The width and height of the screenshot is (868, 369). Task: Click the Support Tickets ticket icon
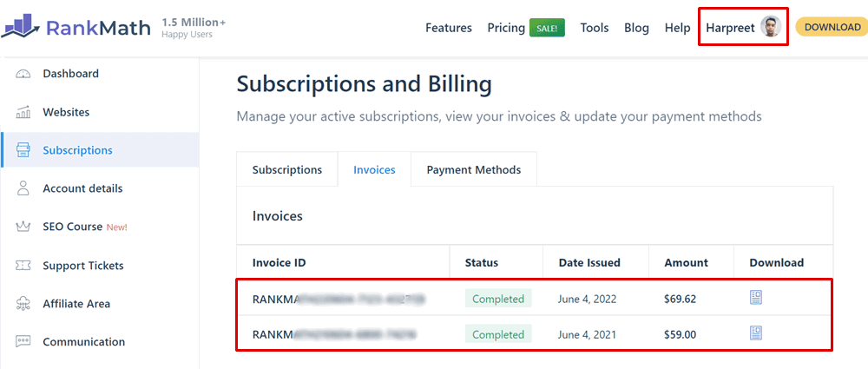pos(23,266)
